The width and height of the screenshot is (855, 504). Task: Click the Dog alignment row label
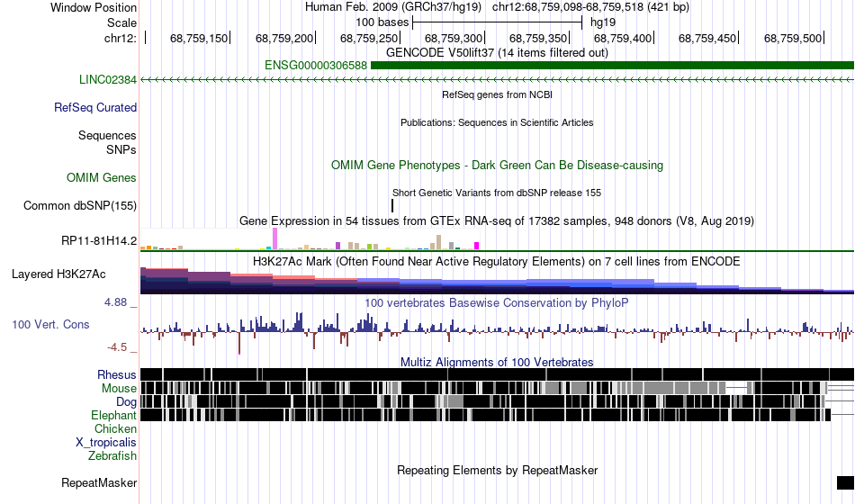point(127,402)
